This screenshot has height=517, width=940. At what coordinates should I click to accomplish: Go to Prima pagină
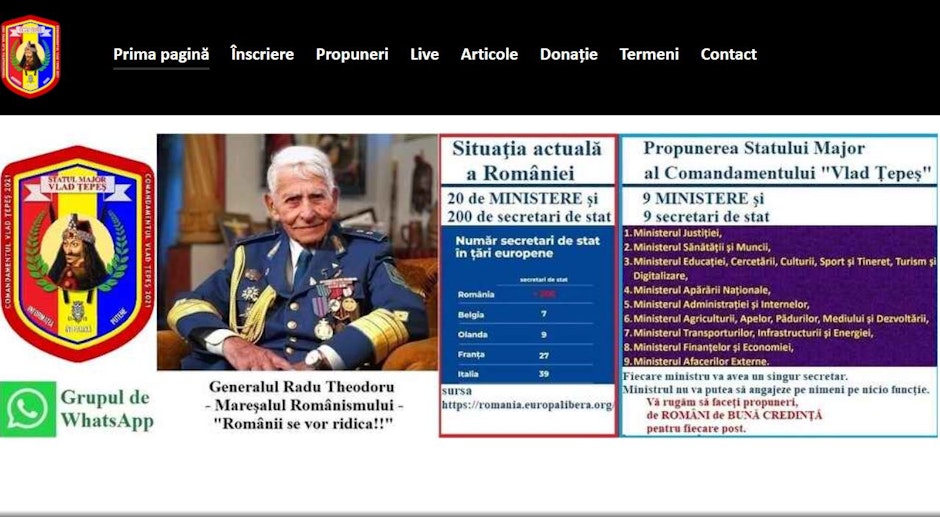pyautogui.click(x=161, y=55)
